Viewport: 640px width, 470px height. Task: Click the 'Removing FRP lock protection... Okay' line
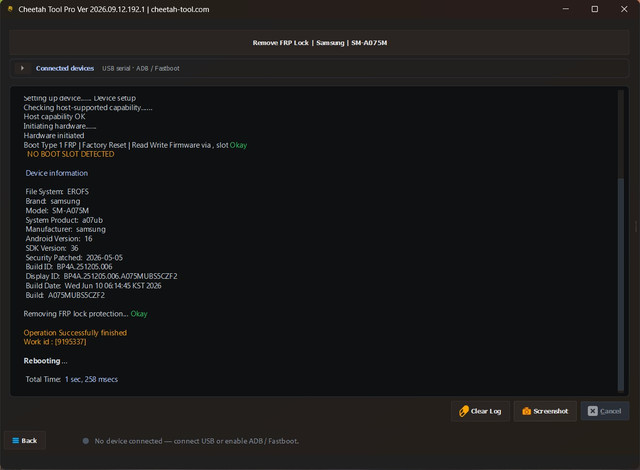[85, 314]
